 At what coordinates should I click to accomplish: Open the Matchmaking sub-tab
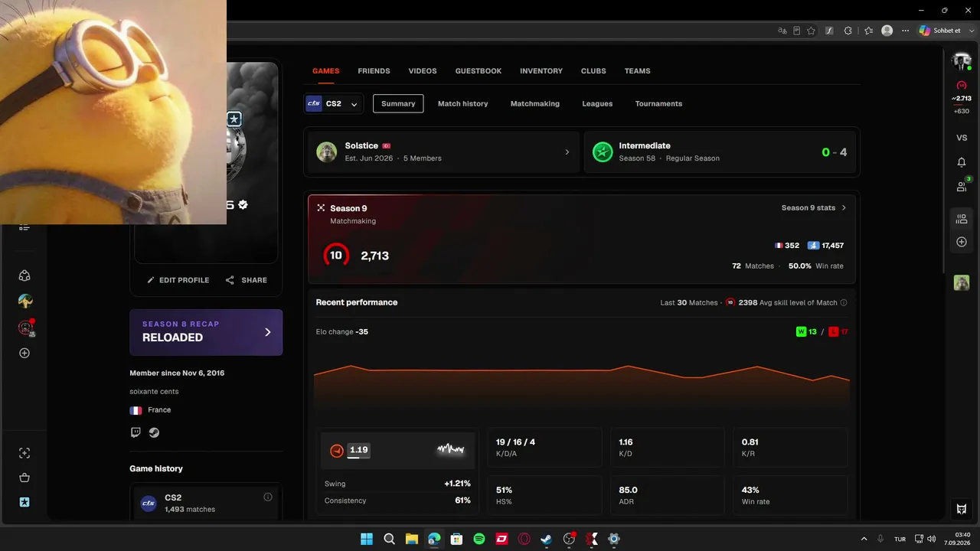coord(535,103)
